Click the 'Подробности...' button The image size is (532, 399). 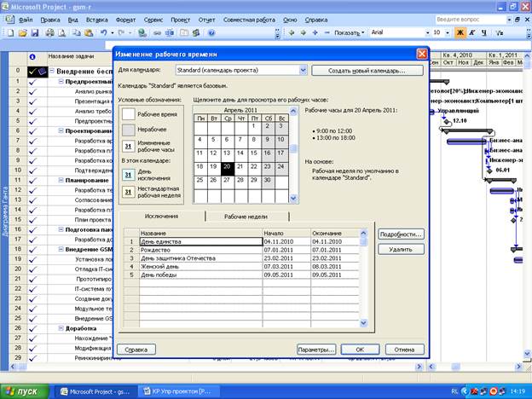tap(401, 234)
